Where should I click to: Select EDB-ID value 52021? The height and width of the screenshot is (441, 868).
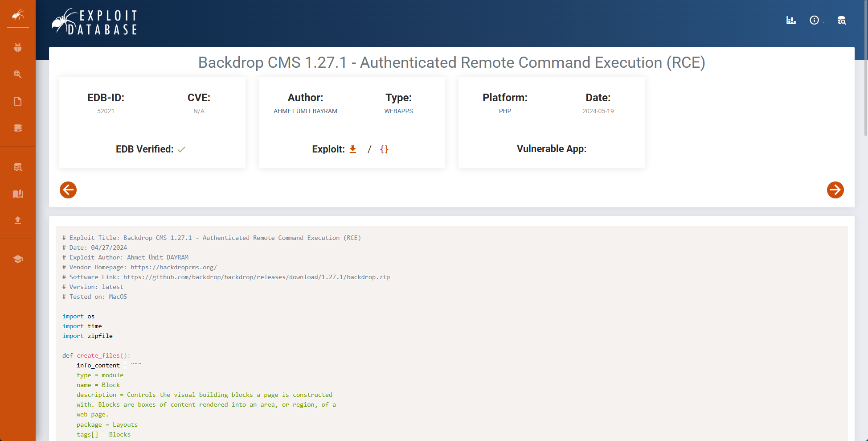[106, 111]
